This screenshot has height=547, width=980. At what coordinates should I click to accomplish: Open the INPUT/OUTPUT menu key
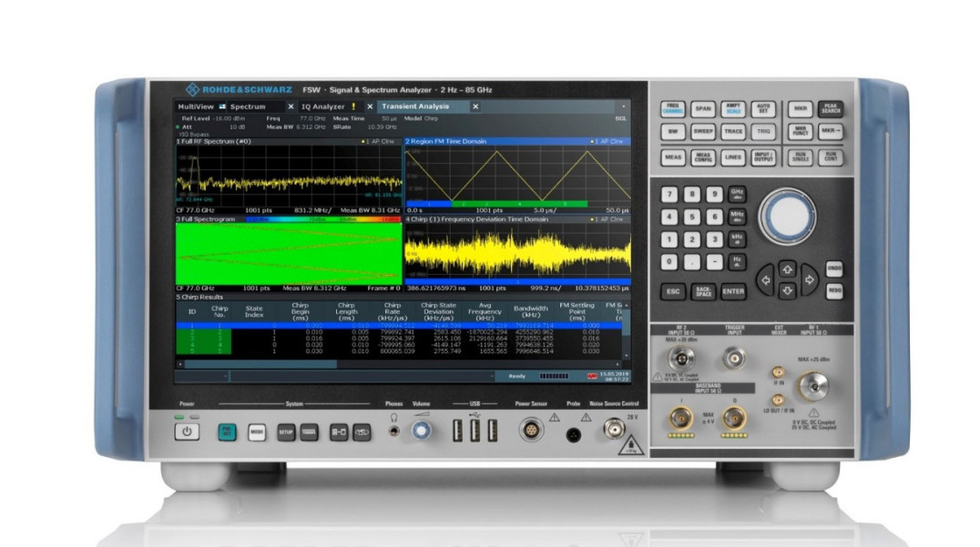click(x=762, y=157)
